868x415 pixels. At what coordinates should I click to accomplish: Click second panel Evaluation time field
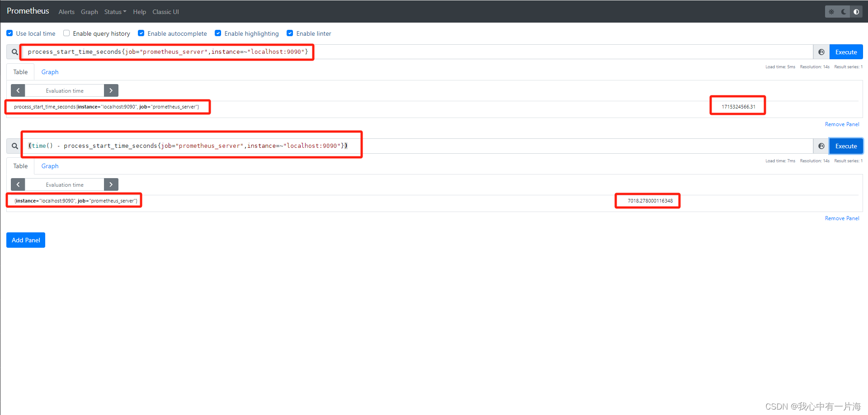65,184
